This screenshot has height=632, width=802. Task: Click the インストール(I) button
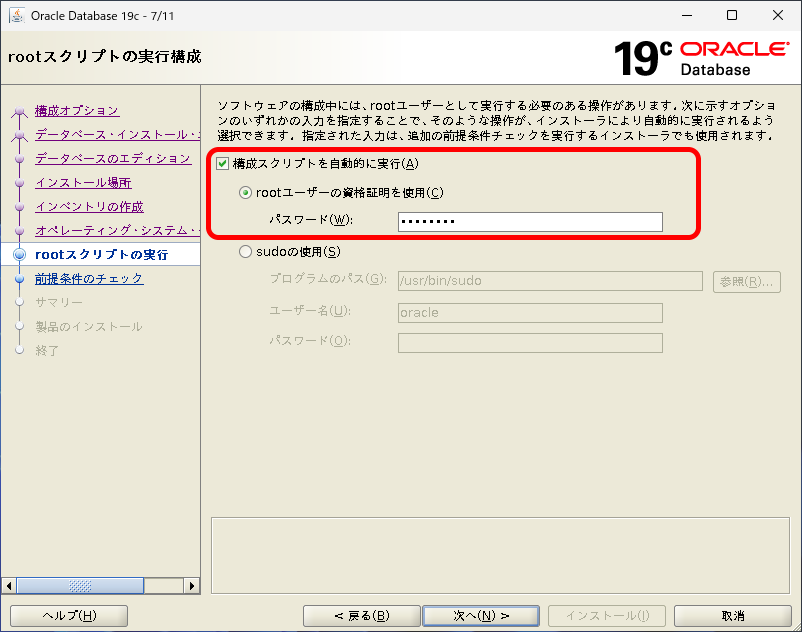pos(607,616)
